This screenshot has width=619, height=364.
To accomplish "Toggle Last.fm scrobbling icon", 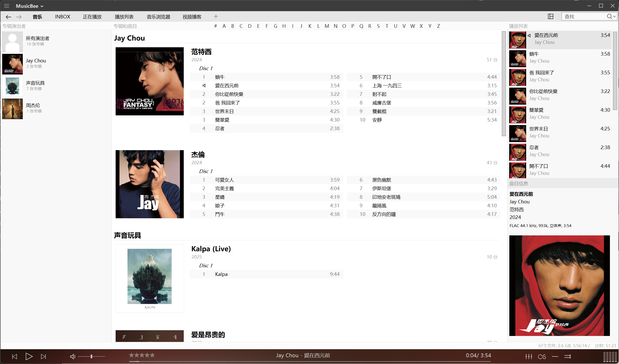I will (x=542, y=356).
